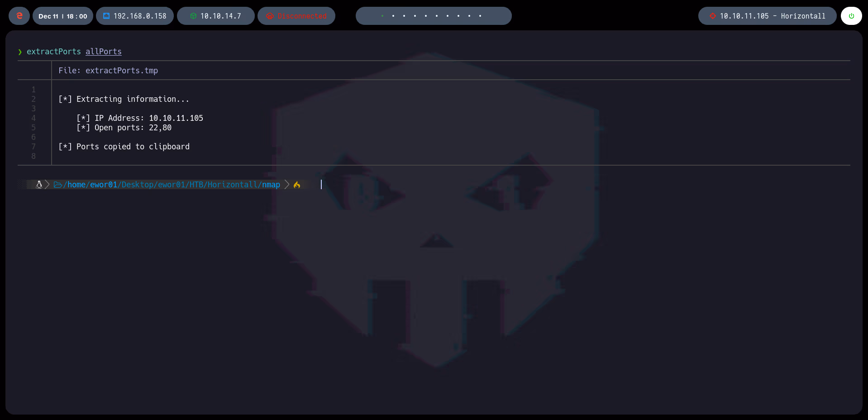868x420 pixels.
Task: Click the folder icon before the home path
Action: (x=57, y=185)
